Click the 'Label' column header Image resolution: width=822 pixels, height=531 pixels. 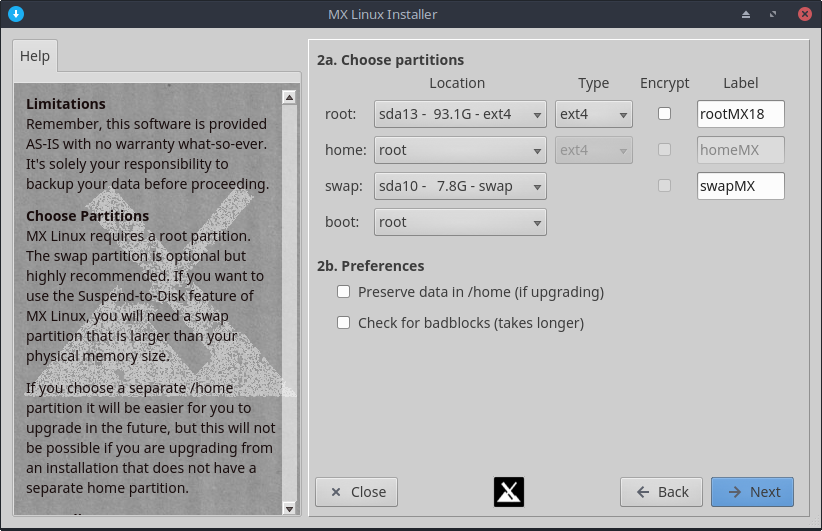point(741,83)
